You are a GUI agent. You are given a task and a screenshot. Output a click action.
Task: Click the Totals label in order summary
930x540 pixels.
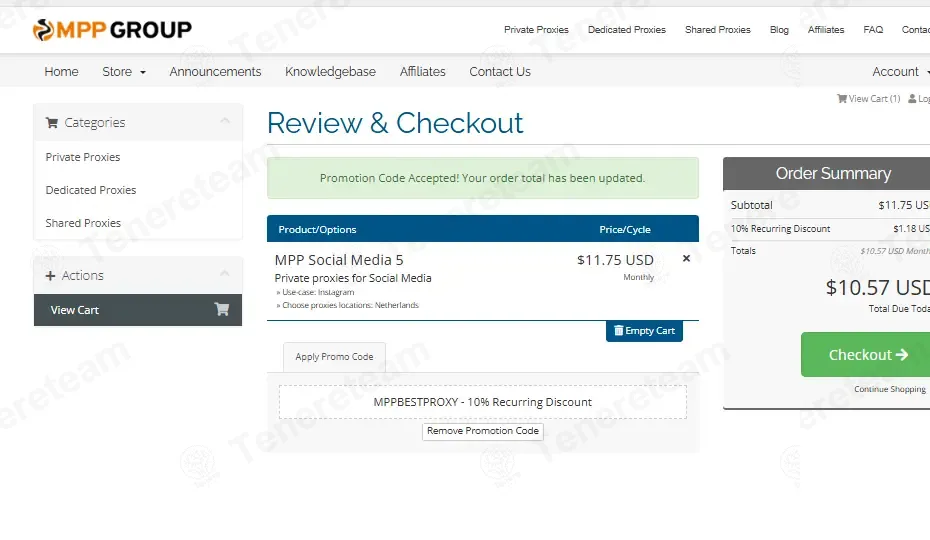pos(743,251)
